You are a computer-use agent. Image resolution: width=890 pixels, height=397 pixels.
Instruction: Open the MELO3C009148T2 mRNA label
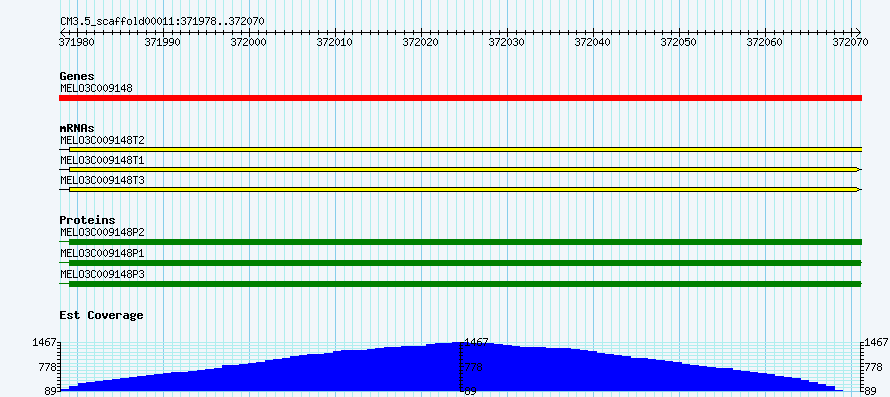(x=103, y=140)
